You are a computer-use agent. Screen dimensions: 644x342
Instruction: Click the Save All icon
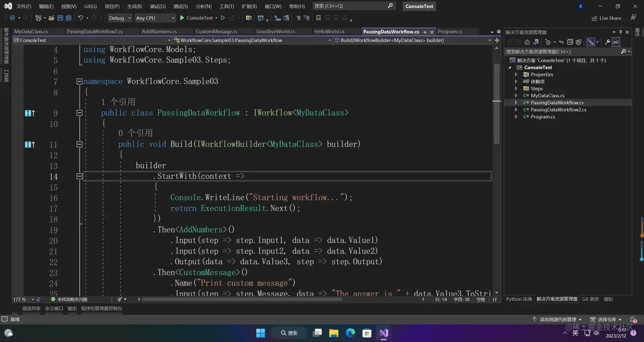68,18
